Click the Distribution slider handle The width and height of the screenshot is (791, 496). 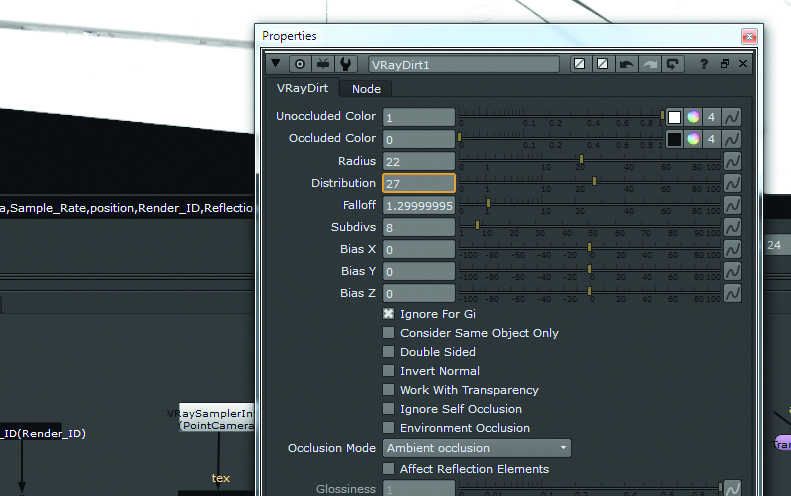tap(594, 181)
